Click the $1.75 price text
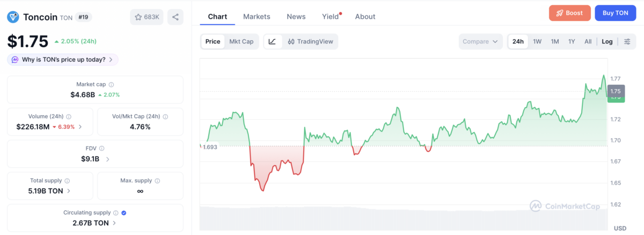Screen dimensions: 644x235 27,41
